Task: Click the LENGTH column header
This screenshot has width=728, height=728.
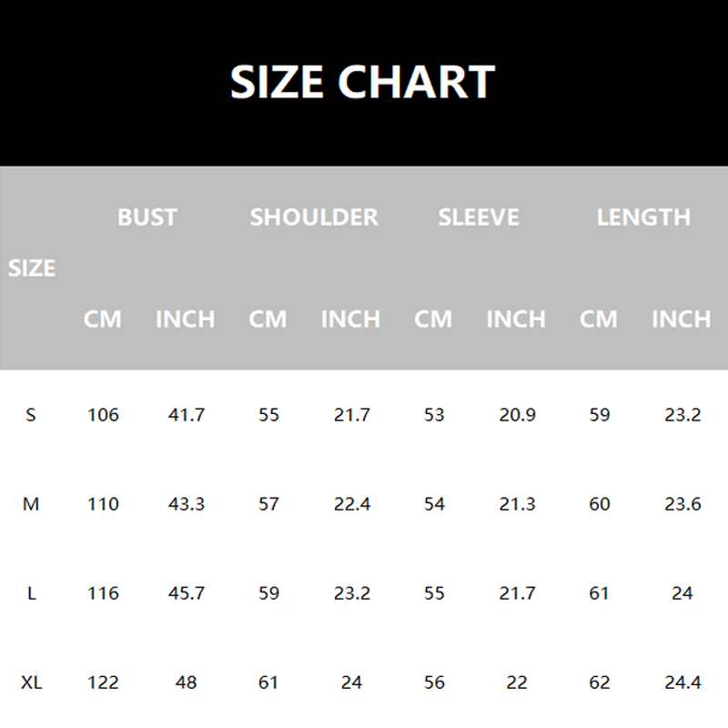Action: (643, 217)
